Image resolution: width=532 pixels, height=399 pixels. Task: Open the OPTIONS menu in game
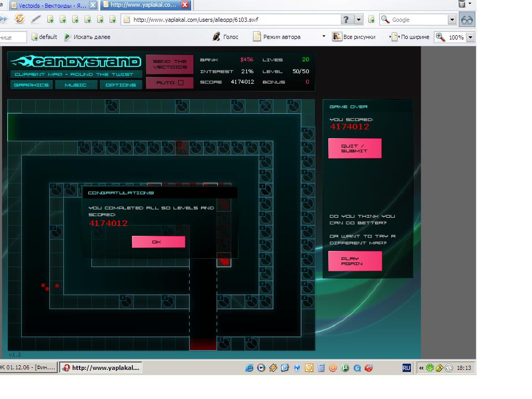121,85
